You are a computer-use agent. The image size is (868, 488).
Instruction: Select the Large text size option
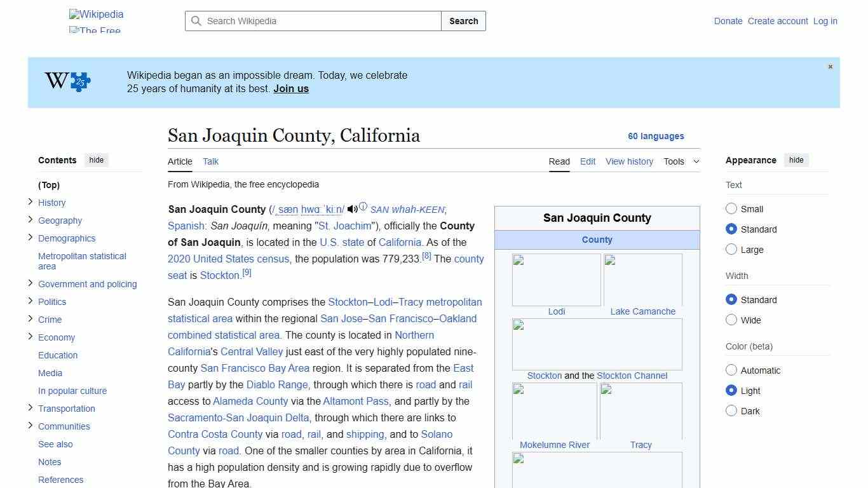731,250
